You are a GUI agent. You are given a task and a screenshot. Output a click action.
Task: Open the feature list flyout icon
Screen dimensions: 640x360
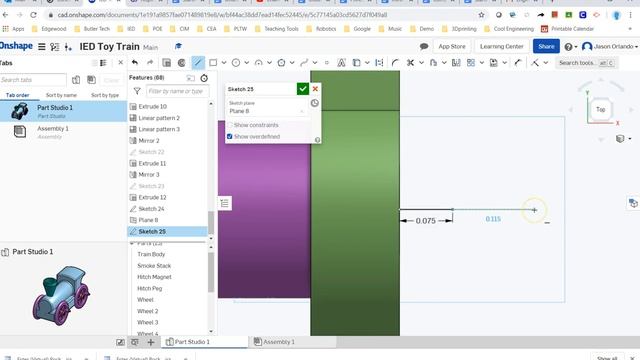pos(224,203)
